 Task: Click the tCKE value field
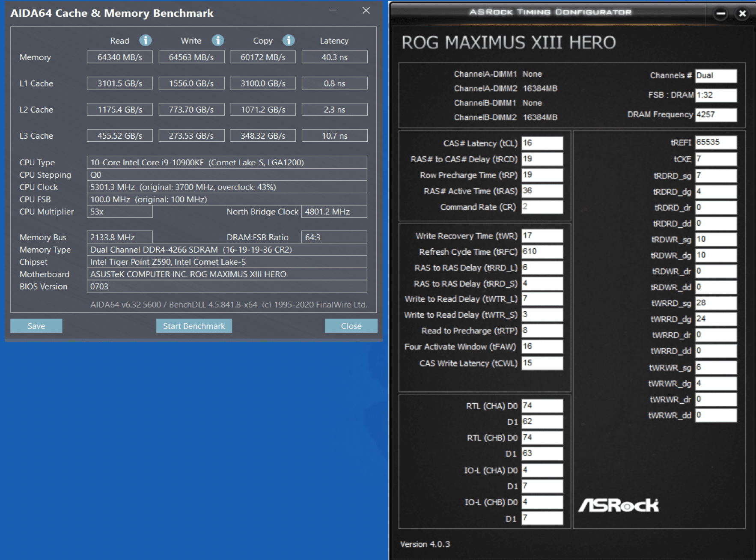(x=716, y=159)
